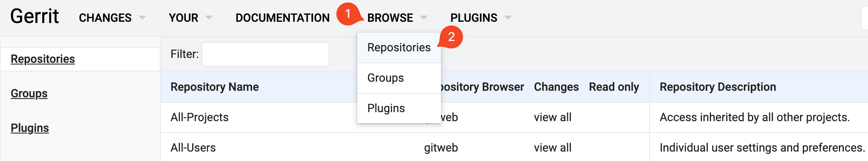Open the All-Projects repository
868x161 pixels.
point(200,117)
